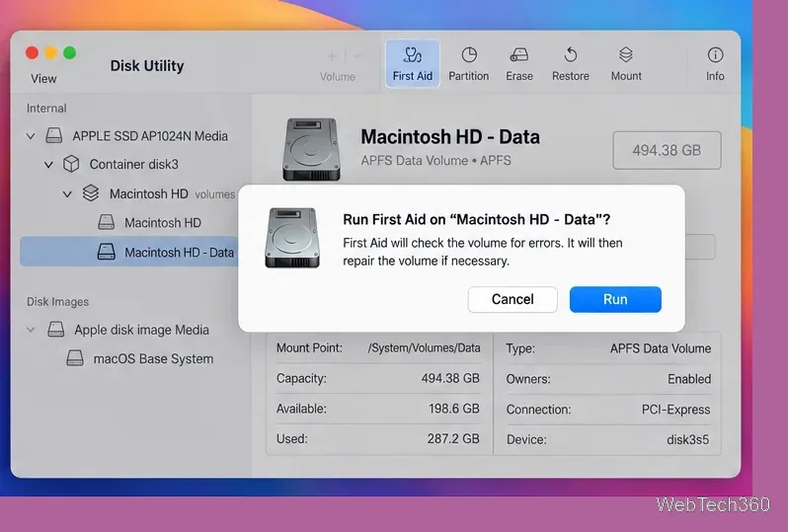Image resolution: width=788 pixels, height=532 pixels.
Task: Click the APPLE SSD AP1024N Media drive icon
Action: [54, 135]
